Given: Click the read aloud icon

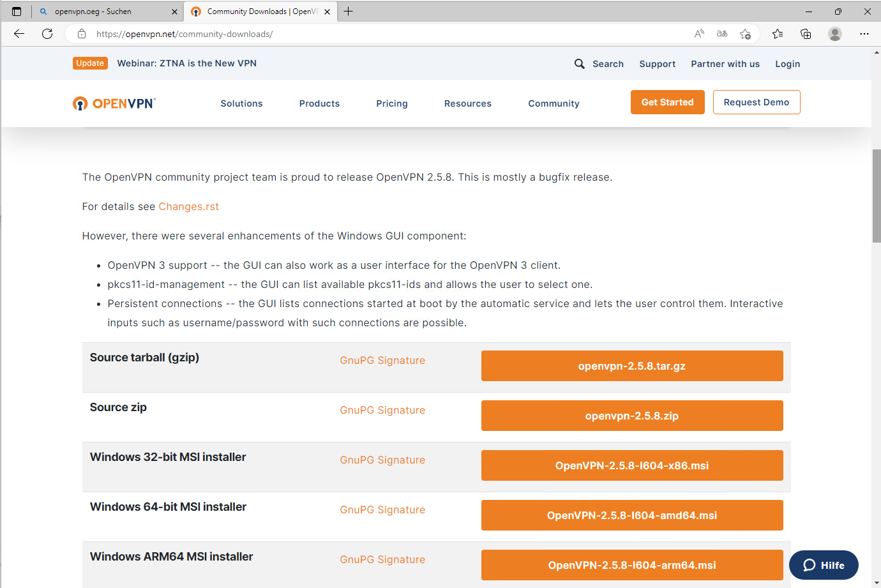Looking at the screenshot, I should tap(699, 34).
